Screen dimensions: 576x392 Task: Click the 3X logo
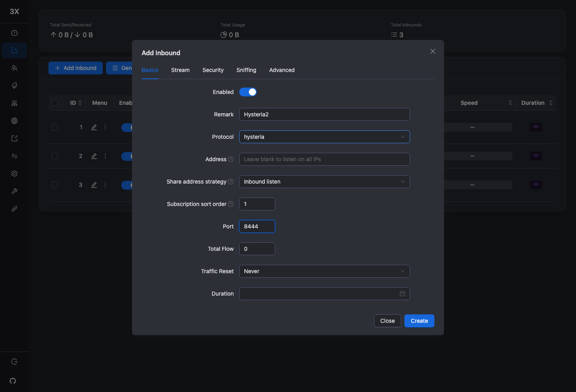tap(14, 11)
